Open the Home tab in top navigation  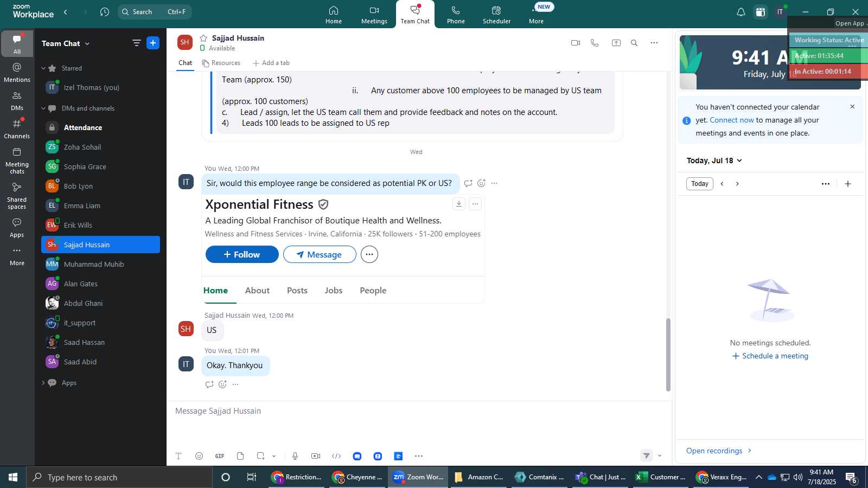[x=334, y=15]
